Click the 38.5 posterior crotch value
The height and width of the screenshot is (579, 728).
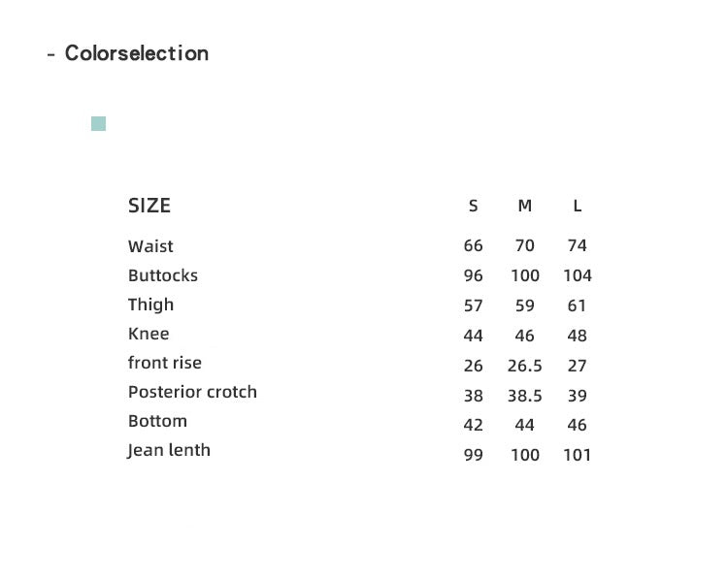(x=525, y=396)
